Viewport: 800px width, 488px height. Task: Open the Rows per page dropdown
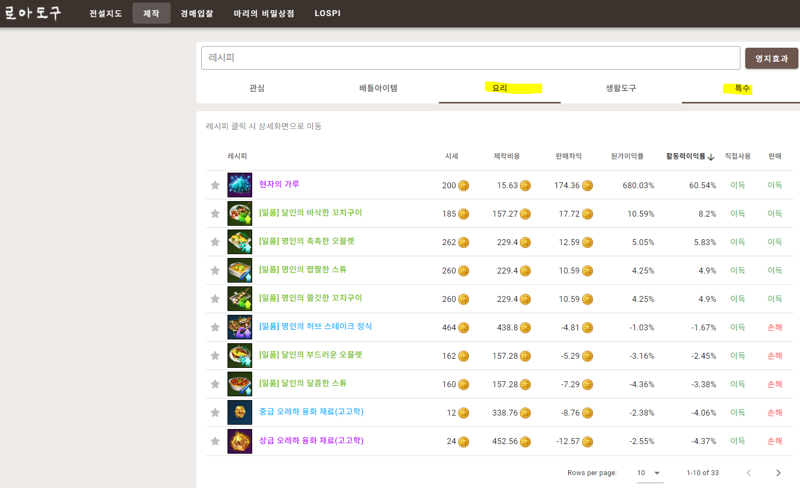tap(649, 473)
